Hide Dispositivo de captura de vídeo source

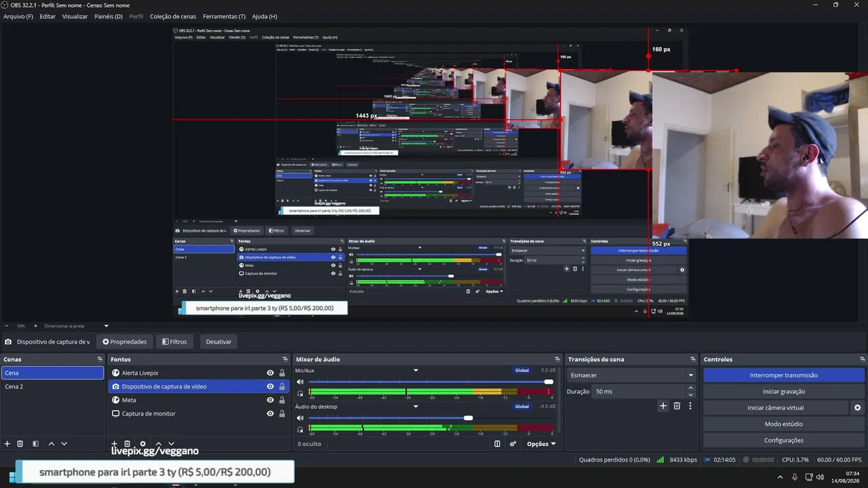coord(270,386)
